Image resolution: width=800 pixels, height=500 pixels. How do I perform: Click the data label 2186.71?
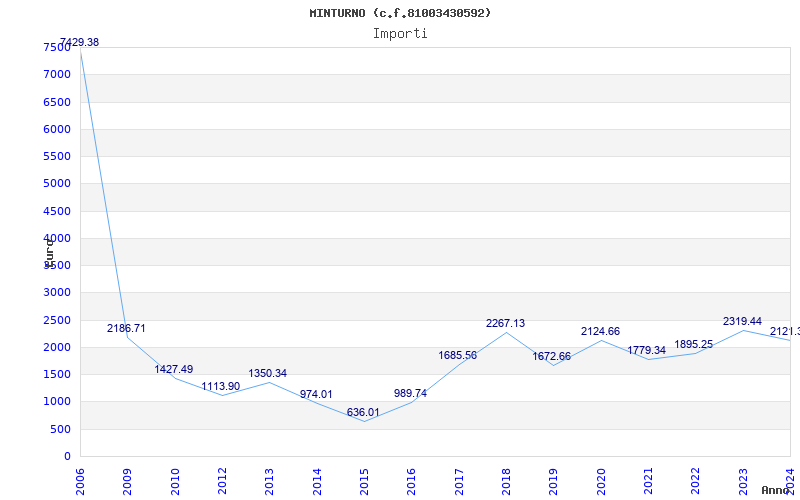[x=126, y=328]
